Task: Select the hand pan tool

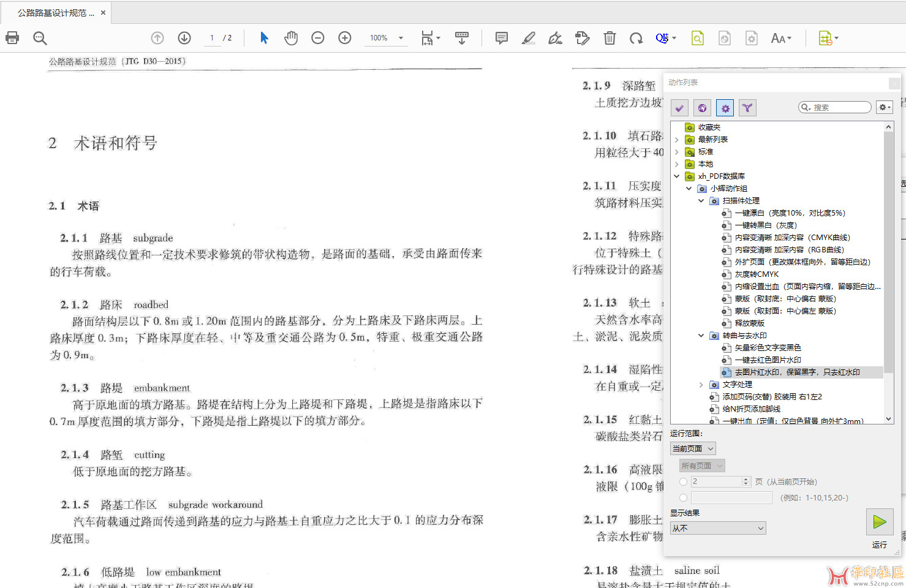Action: [291, 38]
